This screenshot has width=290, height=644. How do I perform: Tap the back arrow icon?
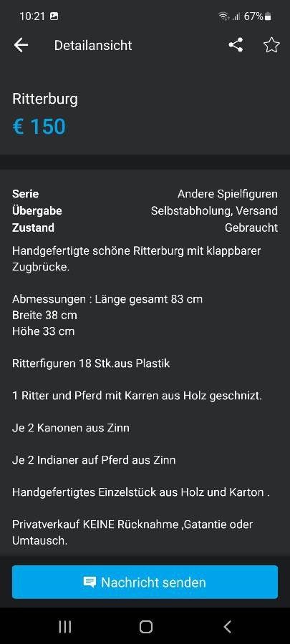click(x=21, y=45)
